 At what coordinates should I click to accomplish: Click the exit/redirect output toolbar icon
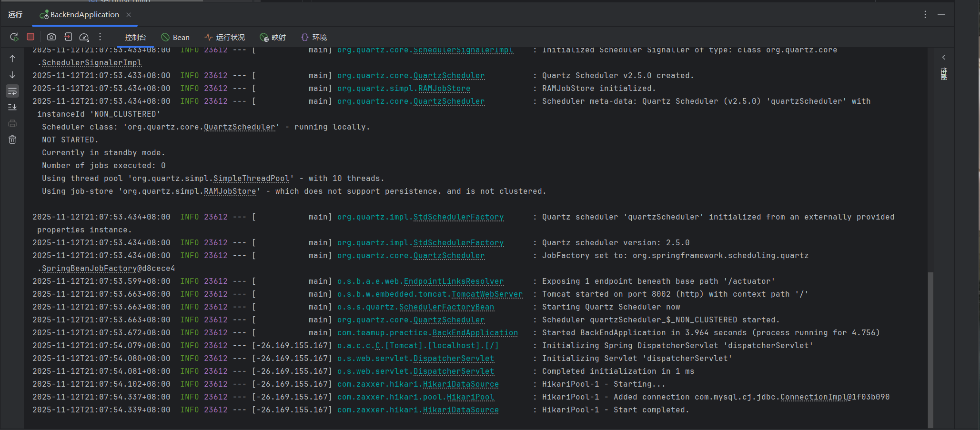[68, 37]
